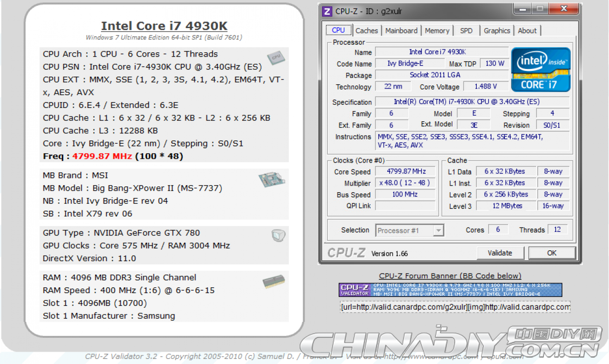Click the Windows 7 Ultimate Edition subtitle
This screenshot has height=364, width=609.
click(x=164, y=38)
